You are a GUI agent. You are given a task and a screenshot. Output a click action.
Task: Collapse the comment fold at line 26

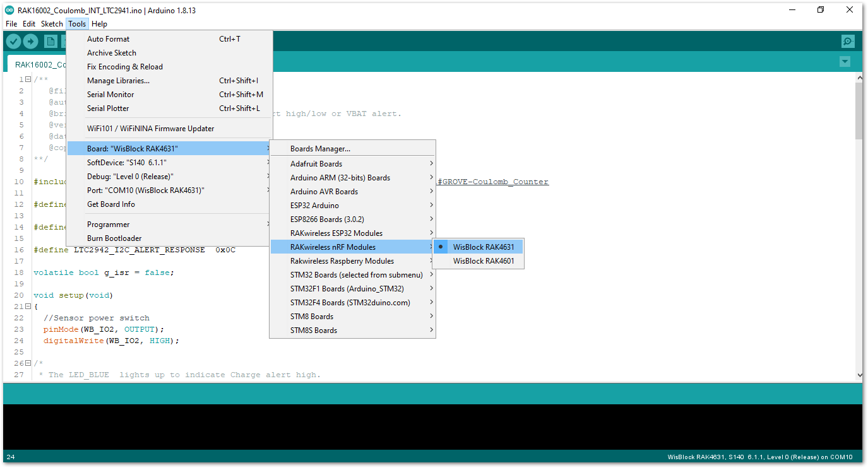coord(28,363)
